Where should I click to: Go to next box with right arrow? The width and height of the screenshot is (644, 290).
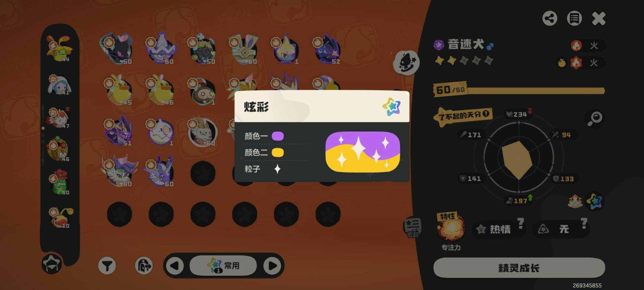(272, 266)
